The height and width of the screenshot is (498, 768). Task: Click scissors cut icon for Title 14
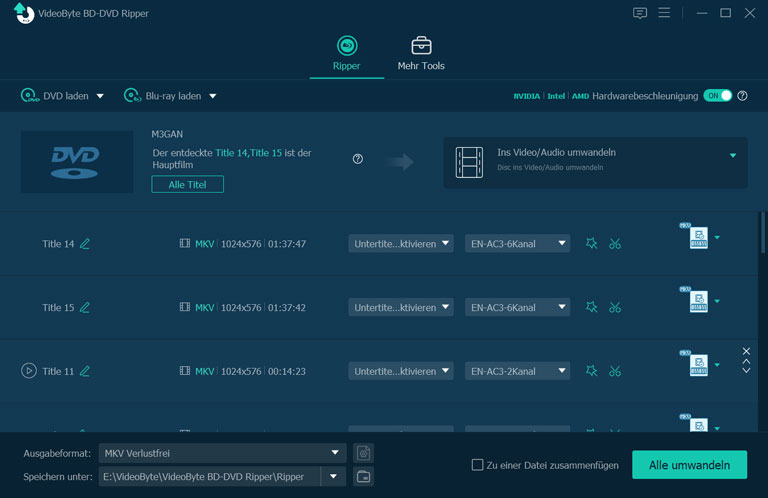point(615,243)
